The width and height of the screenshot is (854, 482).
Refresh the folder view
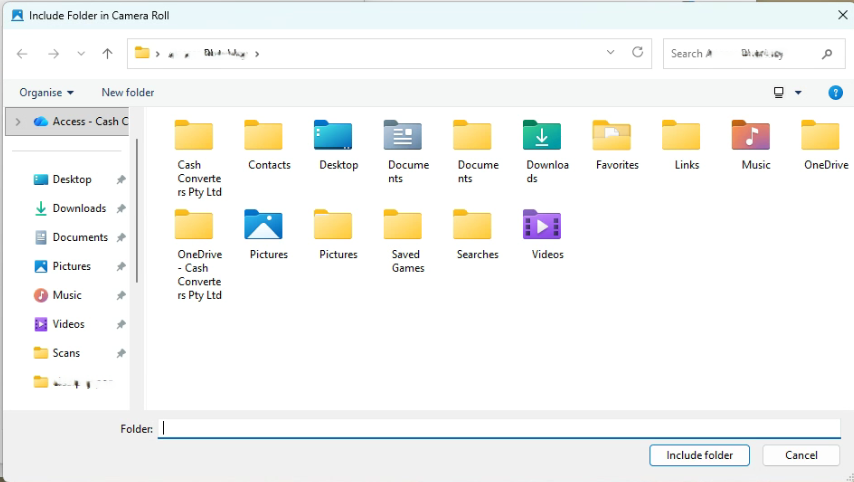click(637, 52)
